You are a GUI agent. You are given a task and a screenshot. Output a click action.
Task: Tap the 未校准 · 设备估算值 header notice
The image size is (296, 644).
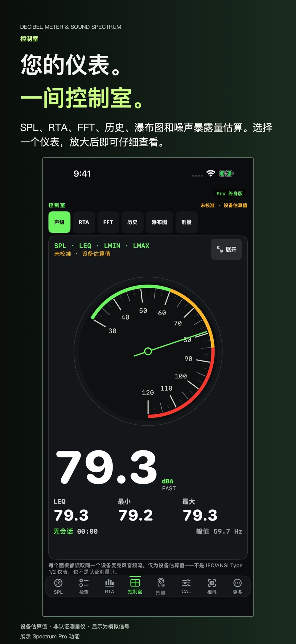pos(224,205)
